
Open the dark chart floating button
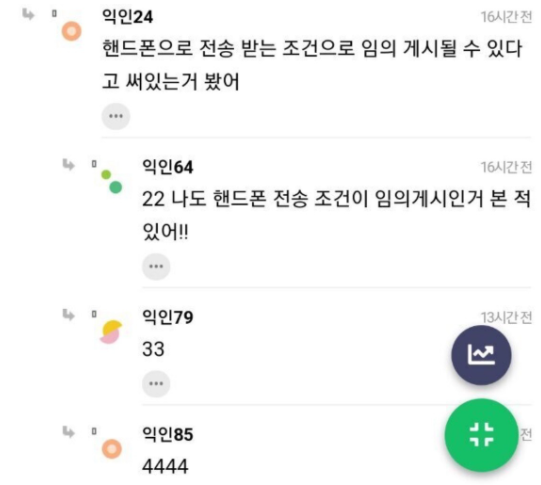481,355
